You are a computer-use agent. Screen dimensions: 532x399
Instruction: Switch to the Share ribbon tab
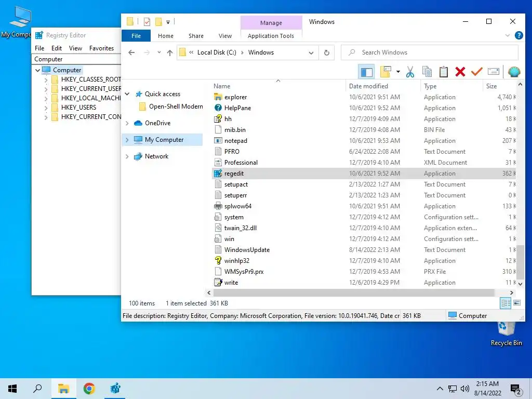coord(196,36)
